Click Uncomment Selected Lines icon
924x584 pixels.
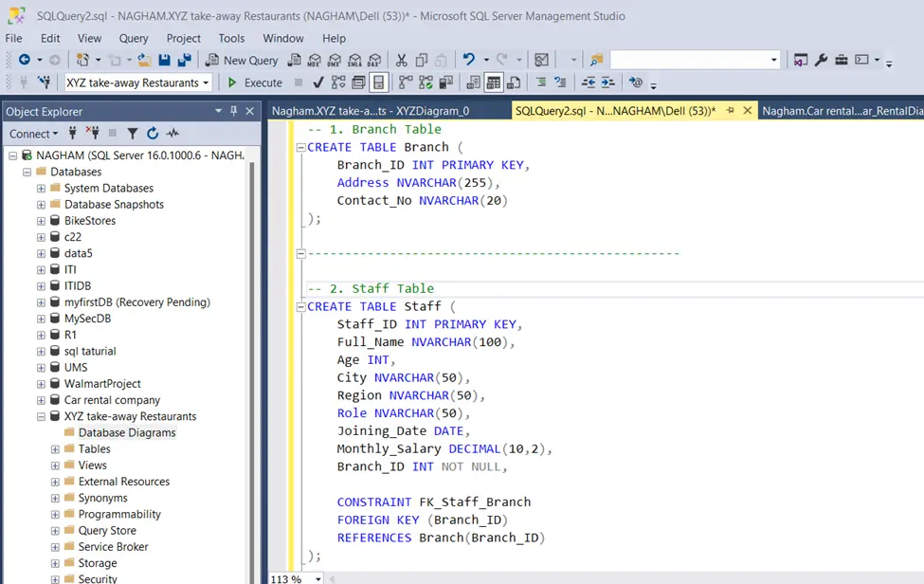tap(560, 82)
